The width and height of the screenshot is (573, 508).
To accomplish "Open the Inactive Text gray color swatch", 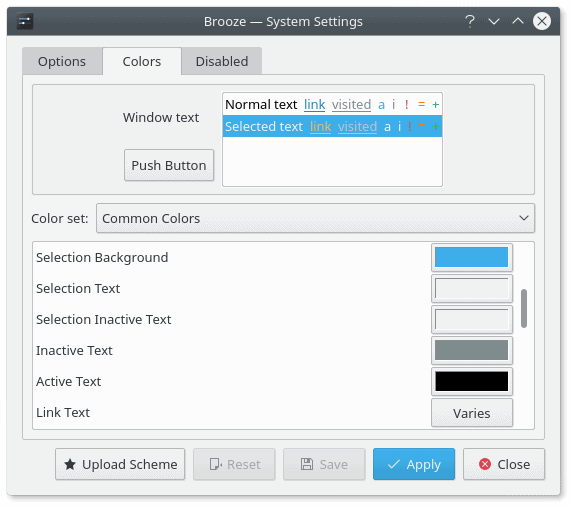I will point(472,350).
